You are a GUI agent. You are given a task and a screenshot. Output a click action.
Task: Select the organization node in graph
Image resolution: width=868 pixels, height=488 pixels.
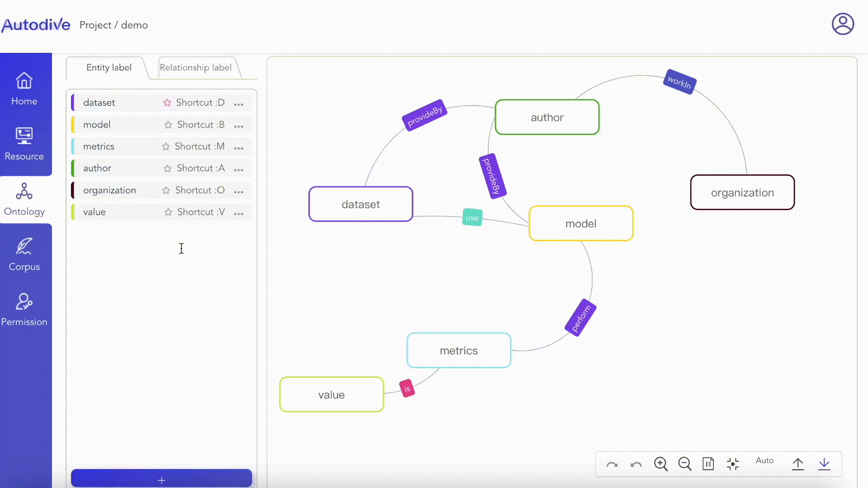(x=742, y=192)
